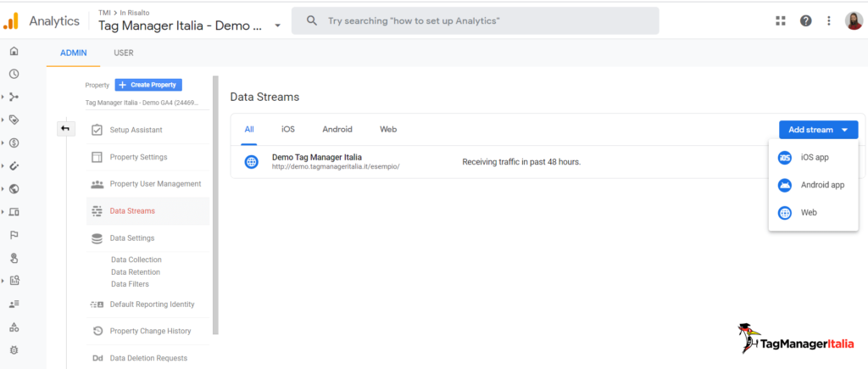Open Data Retention sub-item
Screen dimensions: 868x369
pyautogui.click(x=136, y=272)
